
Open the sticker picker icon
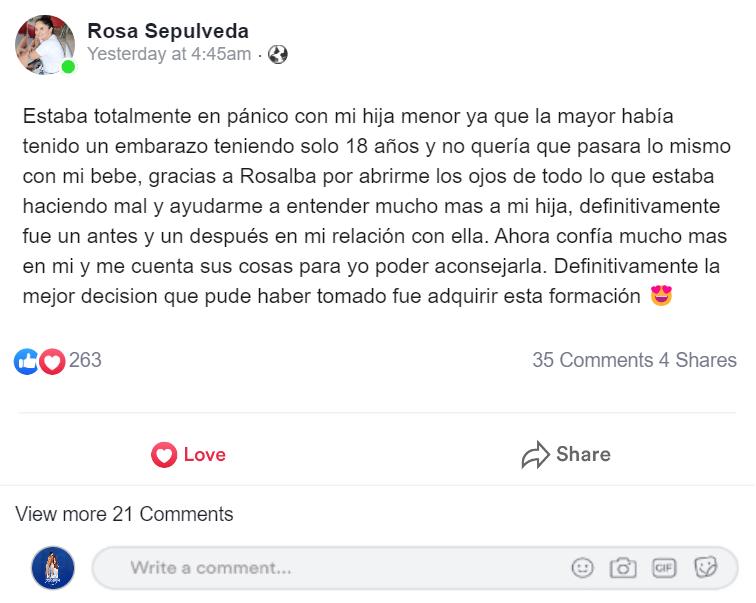pos(706,568)
